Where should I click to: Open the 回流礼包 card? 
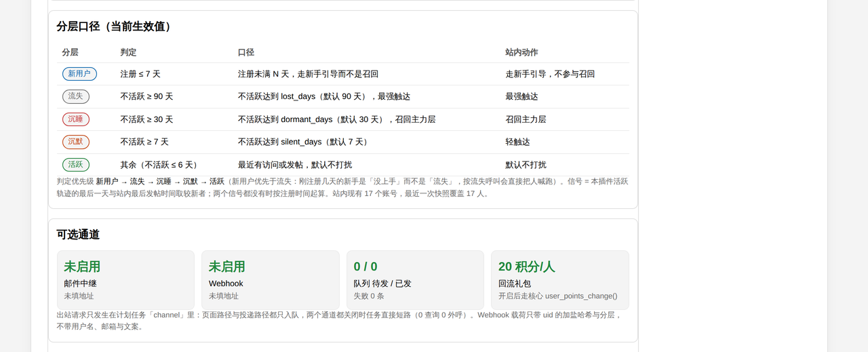(x=560, y=280)
